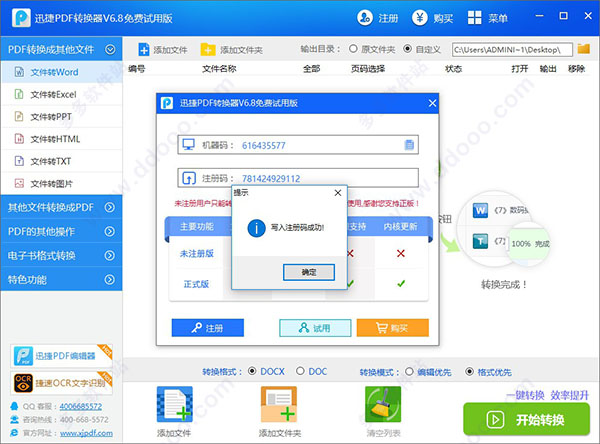Click the large 添加文件 icon at bottom

click(174, 404)
